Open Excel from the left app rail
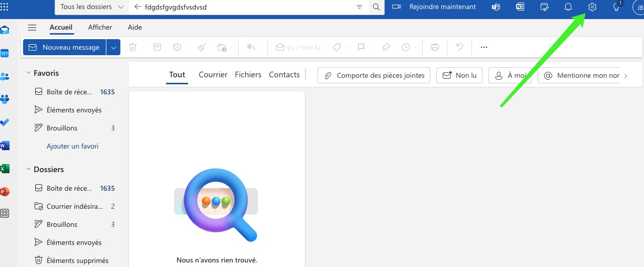644x267 pixels. click(5, 169)
